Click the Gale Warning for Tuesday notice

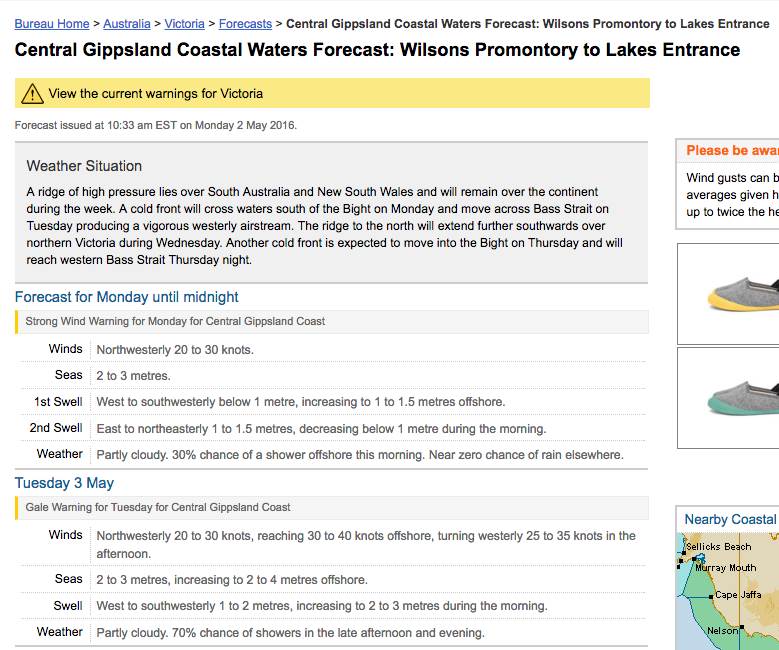[x=158, y=508]
